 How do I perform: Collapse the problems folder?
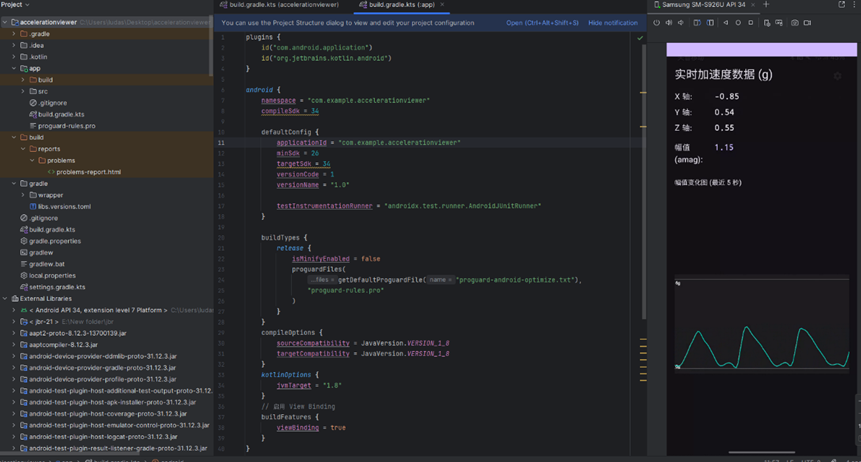(32, 160)
